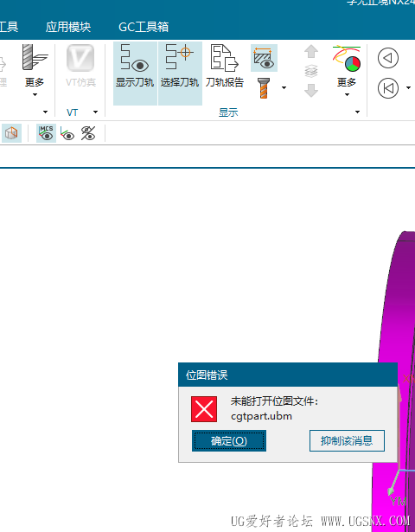Click 抑制该消息 to suppress the message

pyautogui.click(x=347, y=440)
